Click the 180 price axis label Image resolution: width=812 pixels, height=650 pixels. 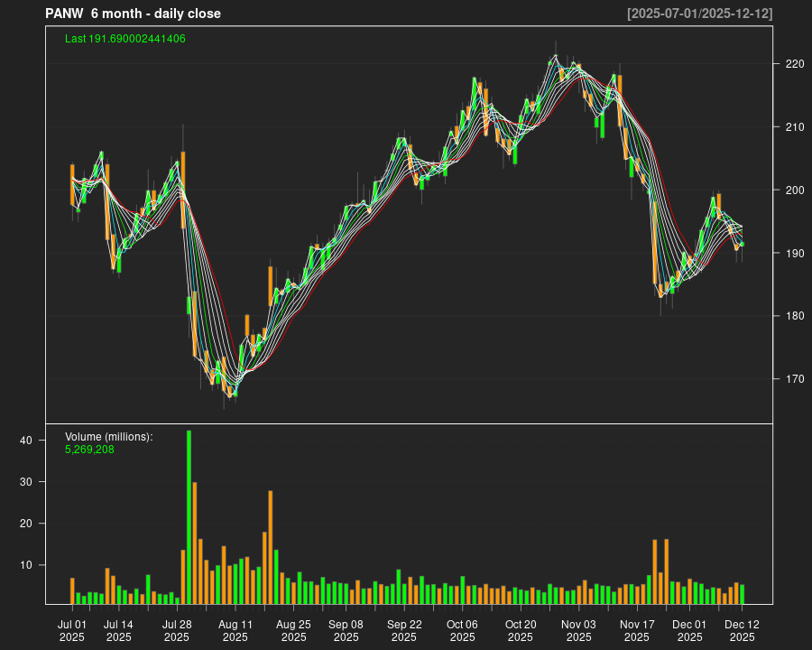pyautogui.click(x=794, y=316)
